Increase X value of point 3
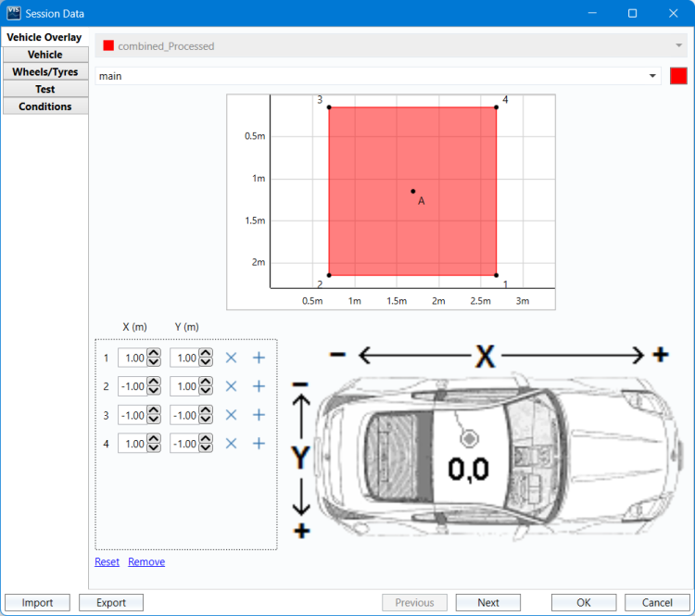The height and width of the screenshot is (616, 695). pyautogui.click(x=154, y=410)
